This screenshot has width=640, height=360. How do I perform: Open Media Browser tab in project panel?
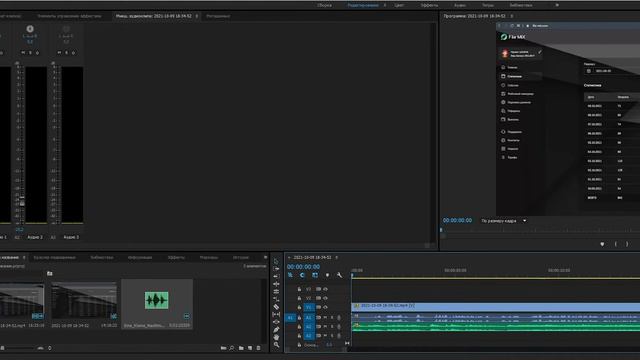click(54, 258)
